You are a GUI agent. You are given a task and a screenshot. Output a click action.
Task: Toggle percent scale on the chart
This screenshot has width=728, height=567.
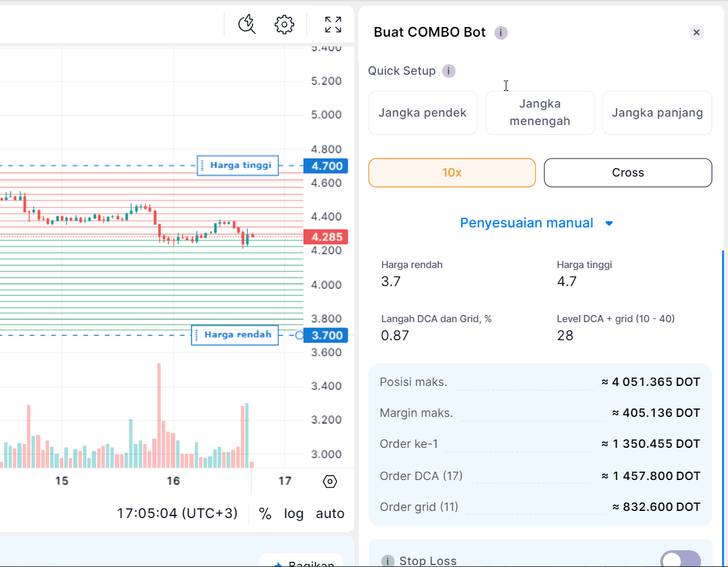pyautogui.click(x=265, y=514)
